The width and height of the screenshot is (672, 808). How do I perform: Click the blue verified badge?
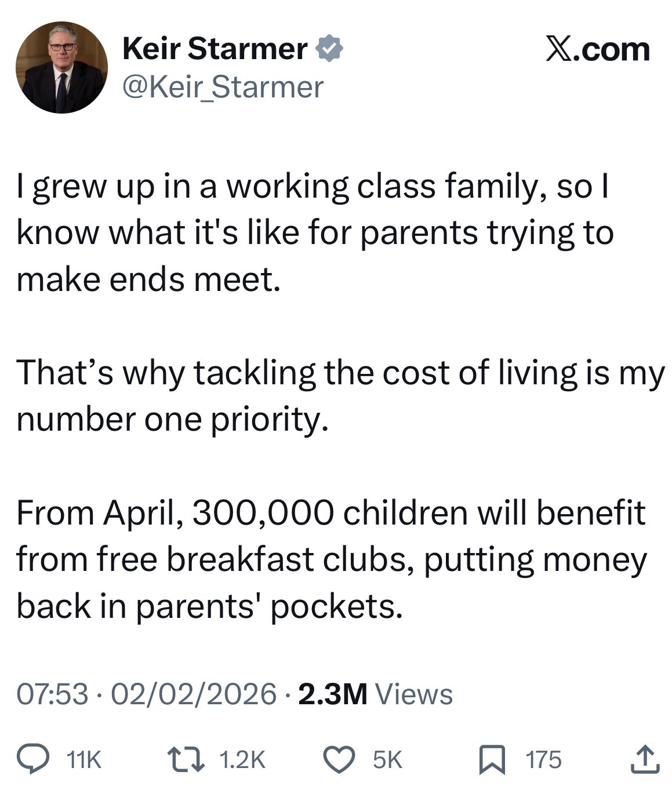tap(329, 48)
